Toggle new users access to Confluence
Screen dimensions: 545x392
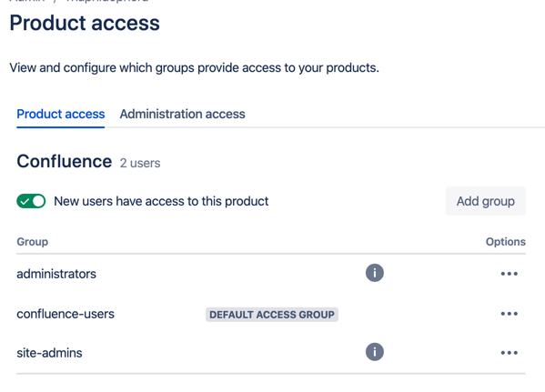click(x=31, y=201)
